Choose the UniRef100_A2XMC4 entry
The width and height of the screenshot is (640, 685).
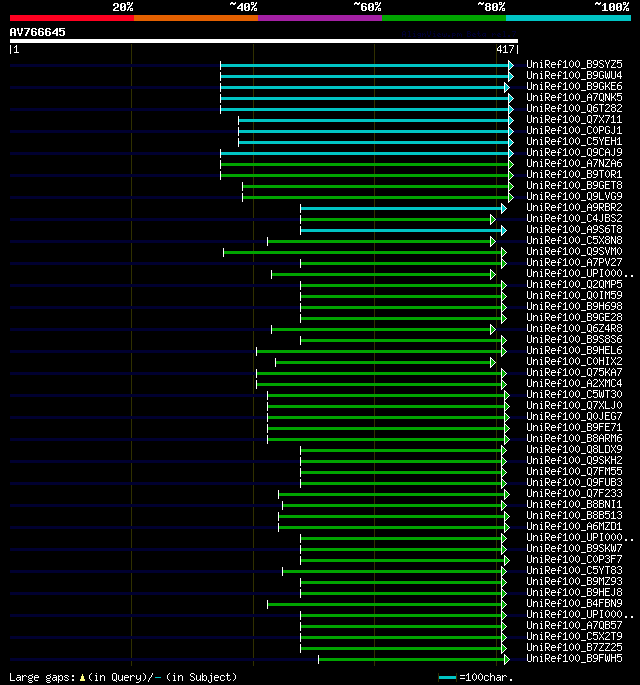click(574, 384)
